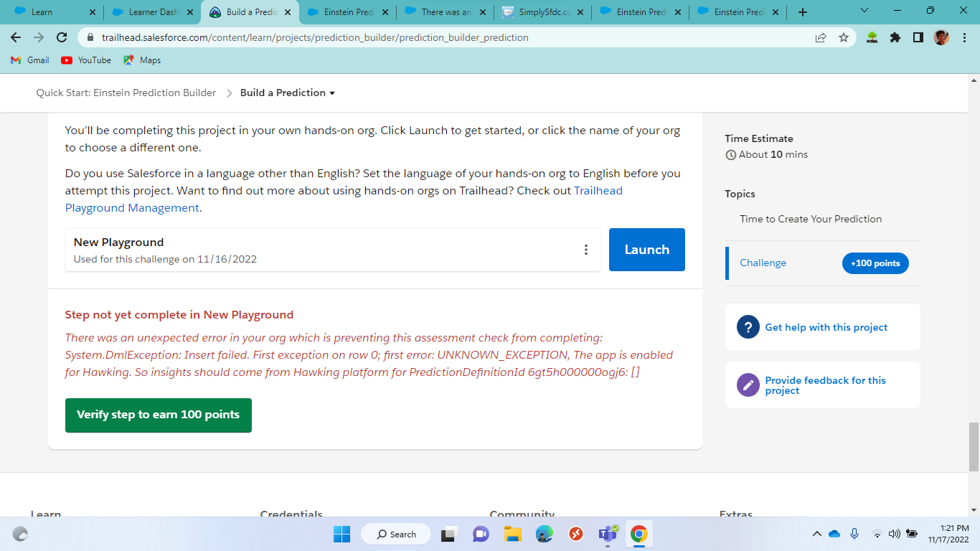The width and height of the screenshot is (980, 551).
Task: Click the browser Back arrow
Action: 16,37
